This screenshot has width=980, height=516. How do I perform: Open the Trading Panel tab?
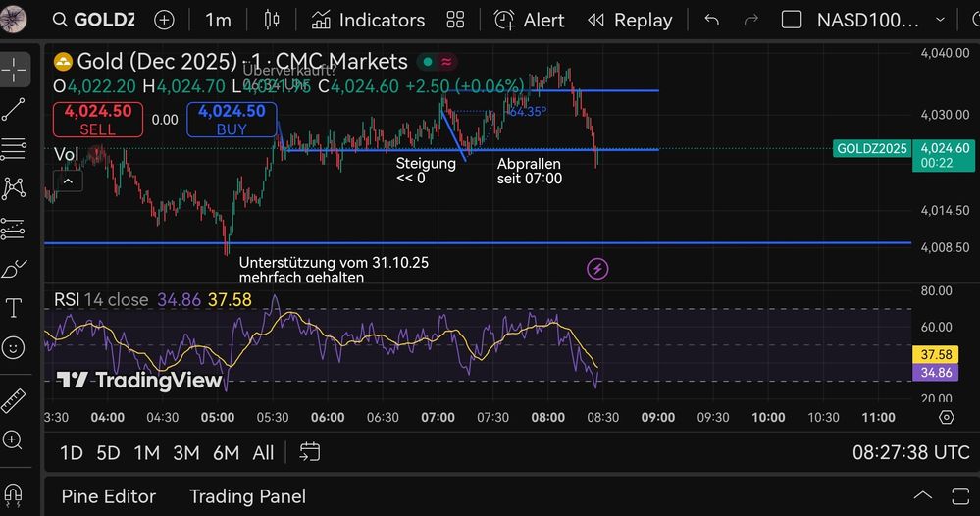coord(247,496)
